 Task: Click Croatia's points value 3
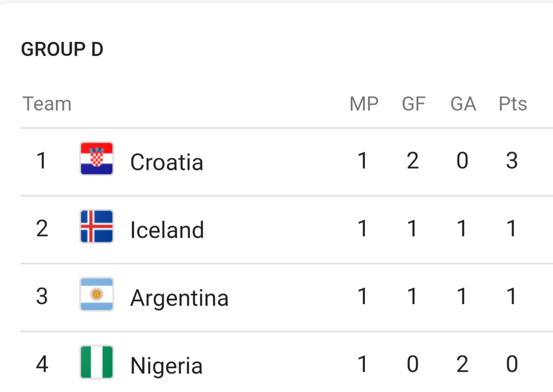click(x=512, y=160)
